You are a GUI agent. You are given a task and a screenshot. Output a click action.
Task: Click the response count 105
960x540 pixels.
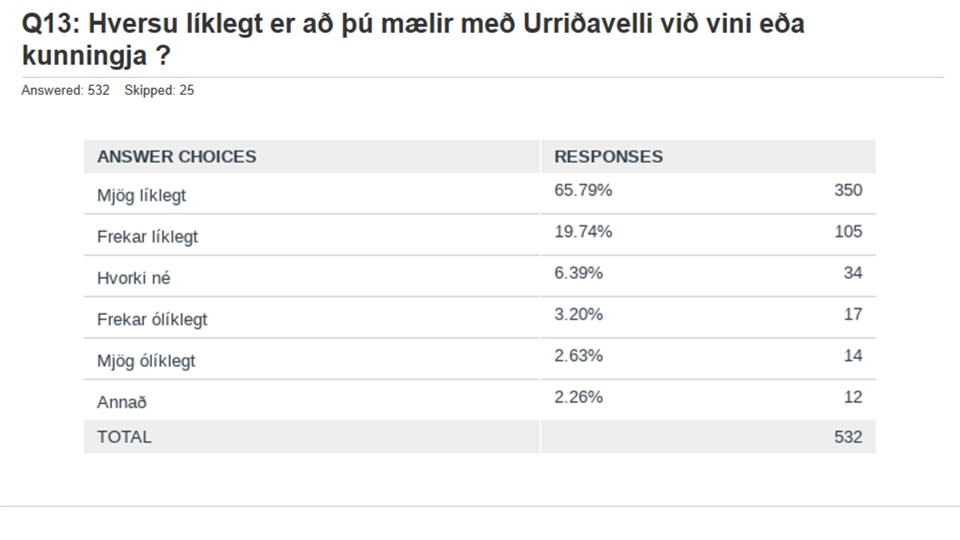[848, 231]
